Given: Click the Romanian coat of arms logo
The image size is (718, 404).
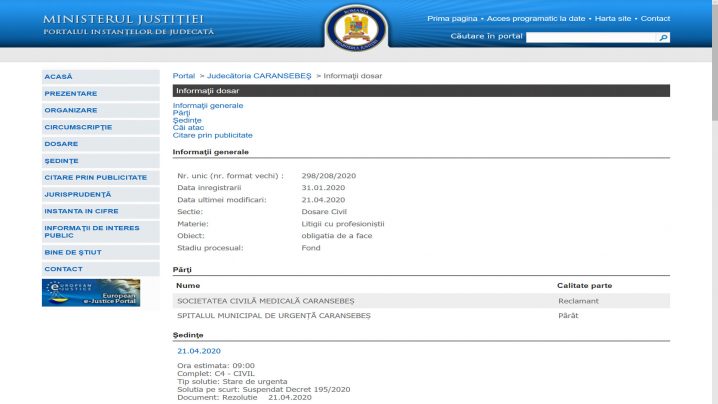Looking at the screenshot, I should tap(357, 28).
